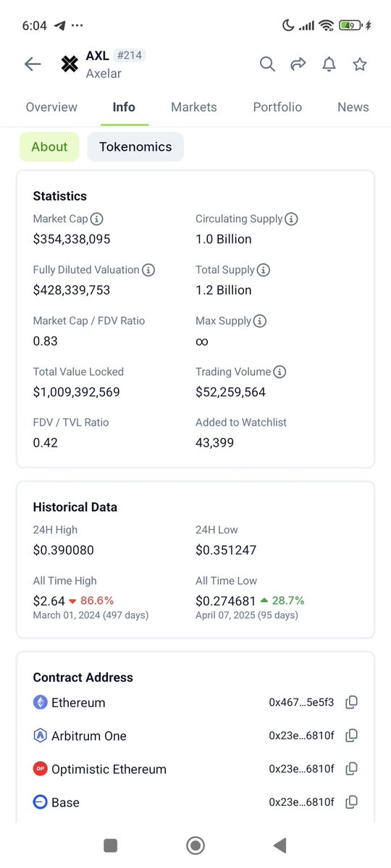Tap the battery indicator in status bar
This screenshot has height=868, width=391.
coord(350,25)
